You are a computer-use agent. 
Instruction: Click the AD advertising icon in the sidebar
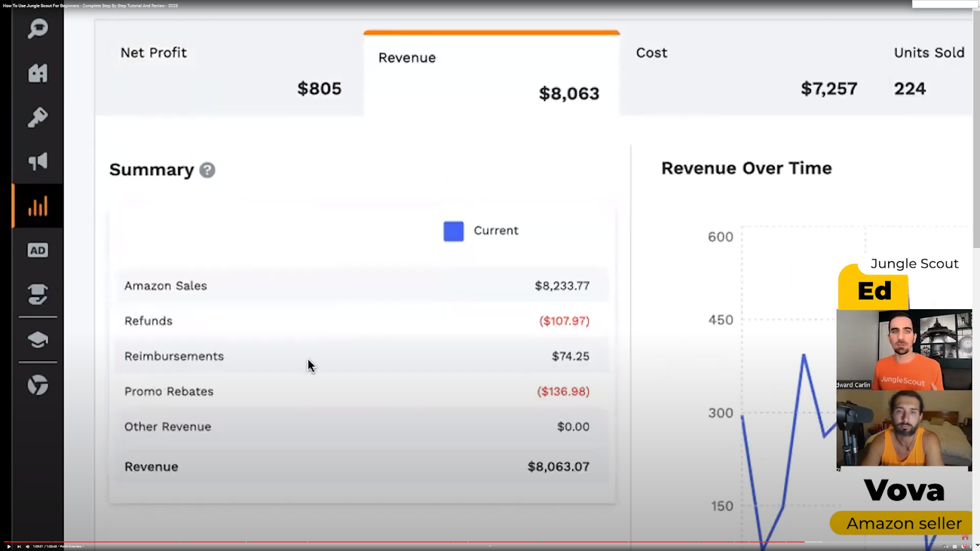(37, 250)
